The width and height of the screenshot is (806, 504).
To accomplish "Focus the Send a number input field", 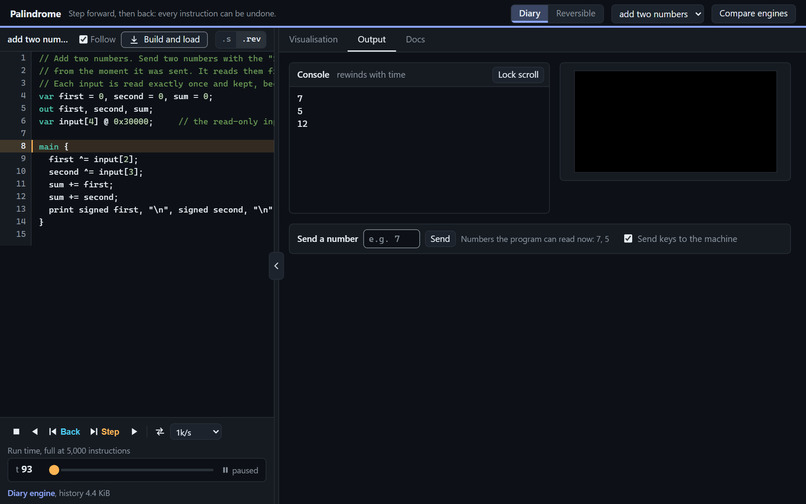I will coord(391,239).
